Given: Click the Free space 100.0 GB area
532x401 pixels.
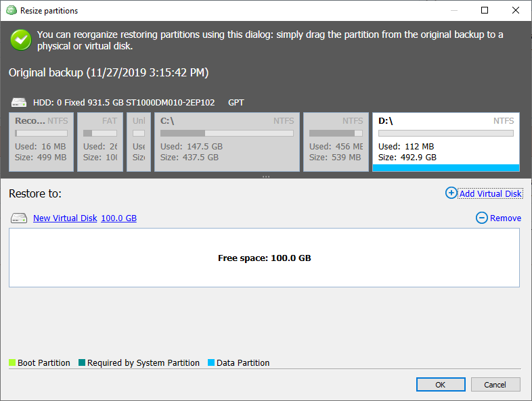Looking at the screenshot, I should pos(264,258).
